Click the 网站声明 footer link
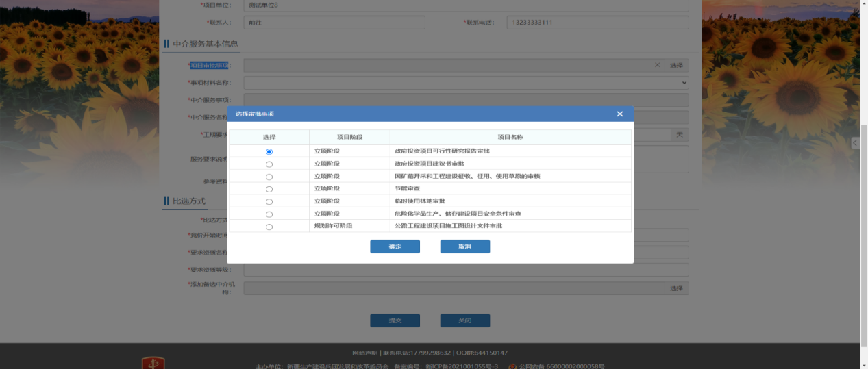Screen dimensions: 868x369 click(366, 353)
